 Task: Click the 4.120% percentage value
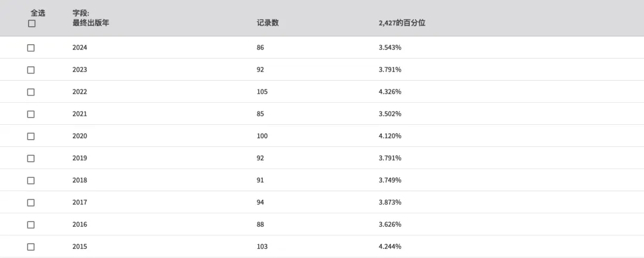(x=390, y=136)
